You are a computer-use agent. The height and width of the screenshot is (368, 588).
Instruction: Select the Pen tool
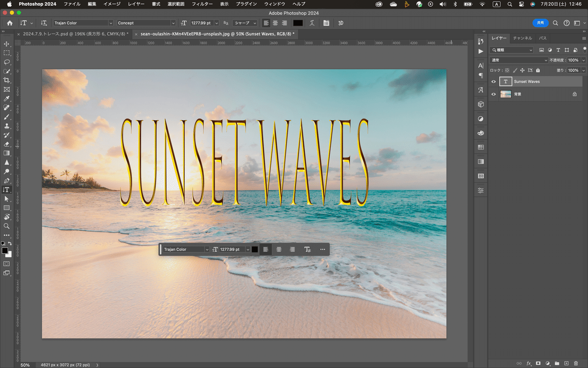point(6,181)
